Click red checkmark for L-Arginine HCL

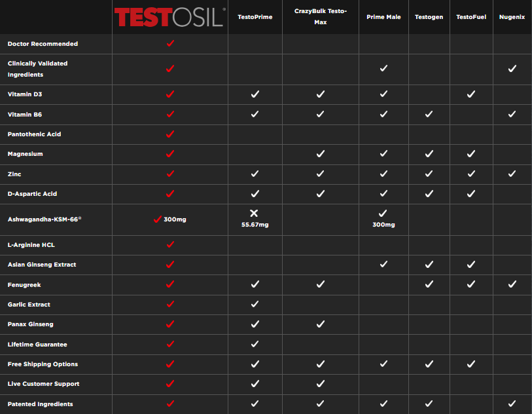170,244
